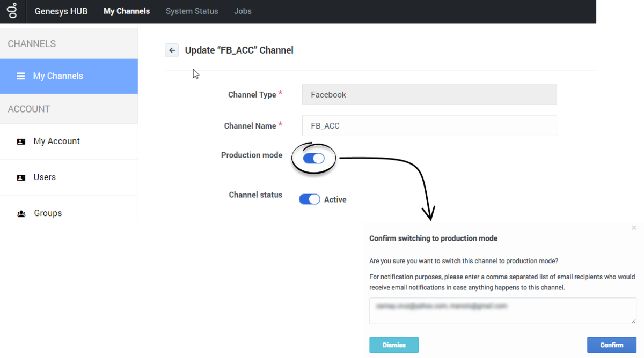Viewport: 644px width, 358px height.
Task: Click the 'Production mode' label
Action: [x=252, y=155]
